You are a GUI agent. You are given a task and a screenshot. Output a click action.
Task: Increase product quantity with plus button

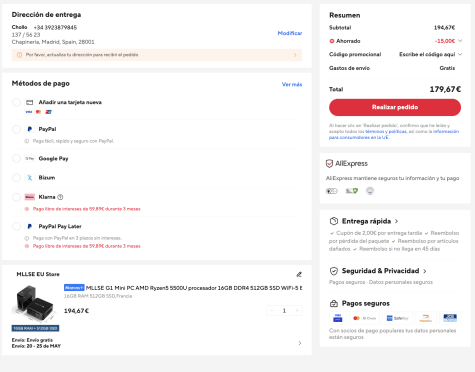click(297, 311)
